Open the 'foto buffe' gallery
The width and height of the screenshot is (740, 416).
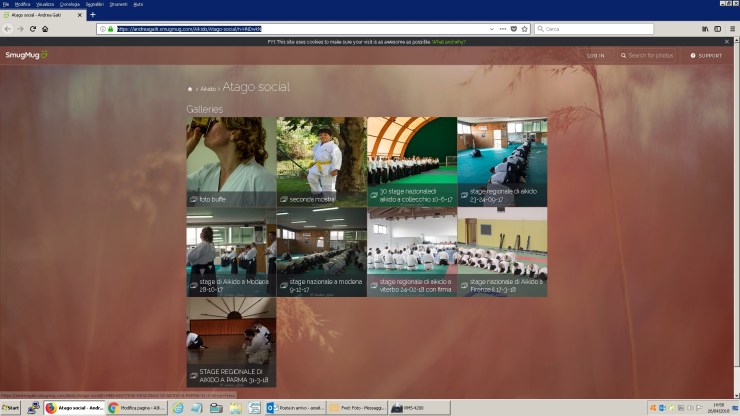pos(231,162)
